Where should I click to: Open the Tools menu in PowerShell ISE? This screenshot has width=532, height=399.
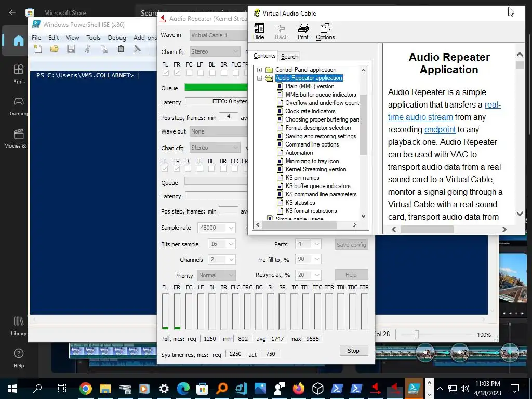[x=94, y=37]
